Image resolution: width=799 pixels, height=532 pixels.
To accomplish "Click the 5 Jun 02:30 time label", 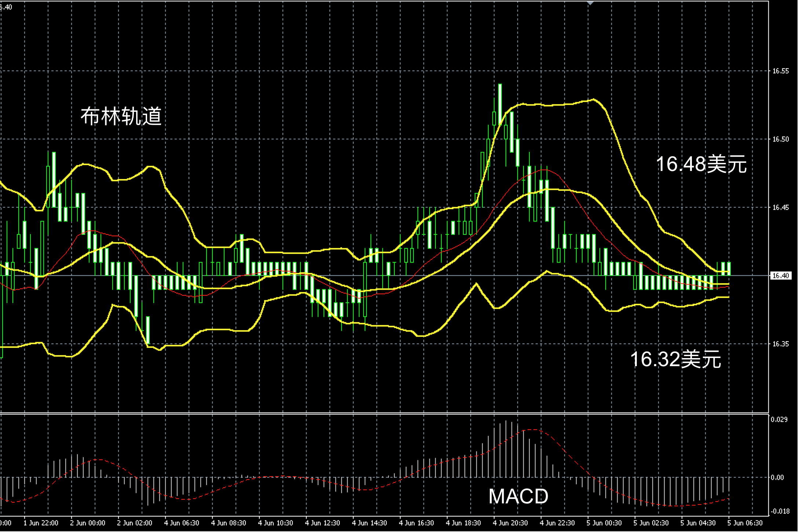I will [651, 523].
